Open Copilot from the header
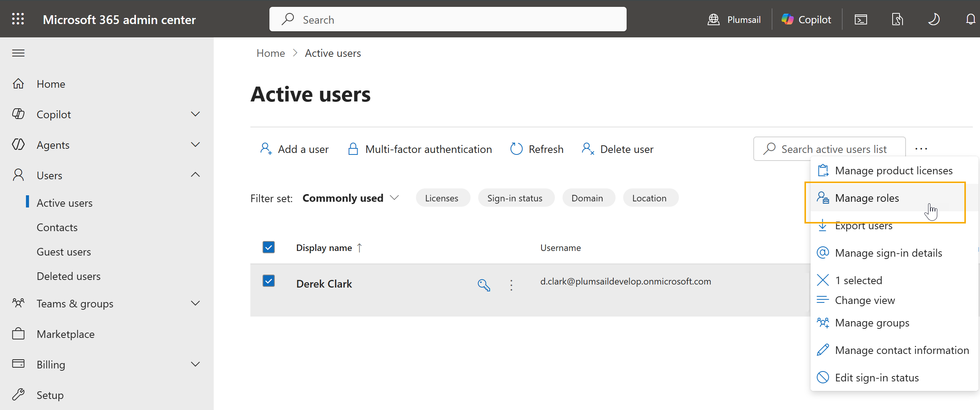Viewport: 980px width, 410px height. click(x=806, y=19)
